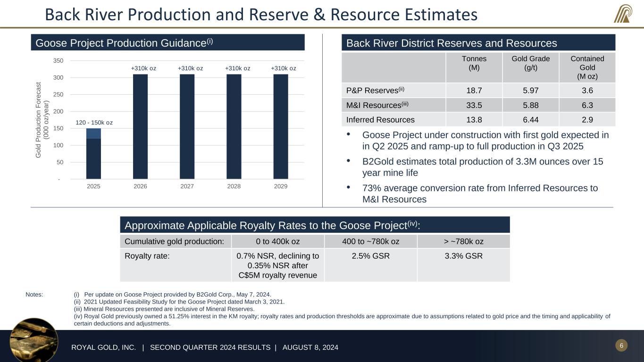Select the 2025 production bar
644x362 pixels.
pyautogui.click(x=93, y=158)
